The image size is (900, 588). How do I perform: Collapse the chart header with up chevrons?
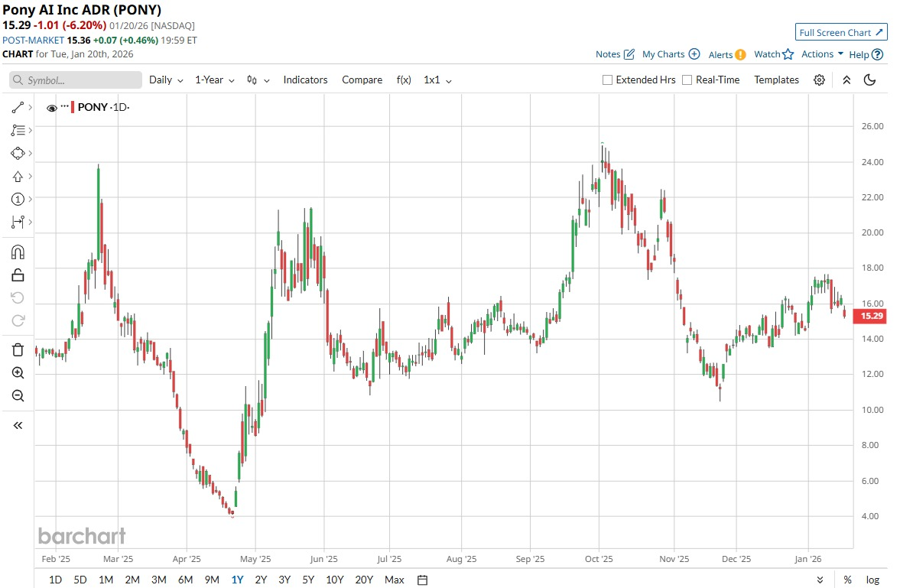coord(846,80)
